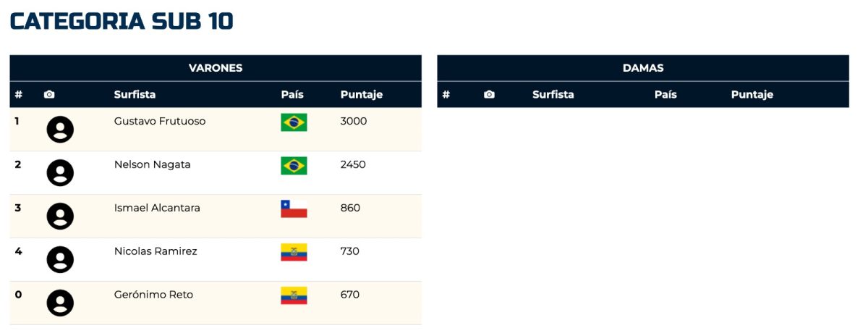Screen dimensions: 868x336
Task: Select the VARONES table header
Action: 216,68
